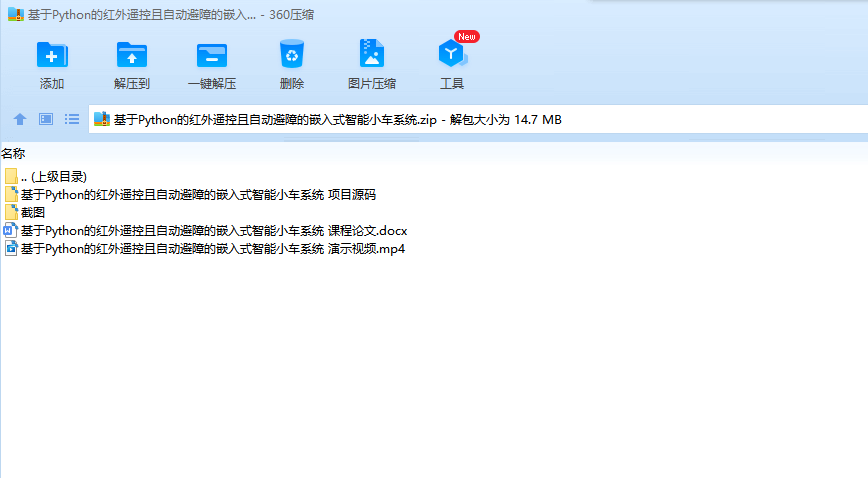Click the 图片压缩 label text
Viewport: 868px width, 478px height.
click(372, 84)
